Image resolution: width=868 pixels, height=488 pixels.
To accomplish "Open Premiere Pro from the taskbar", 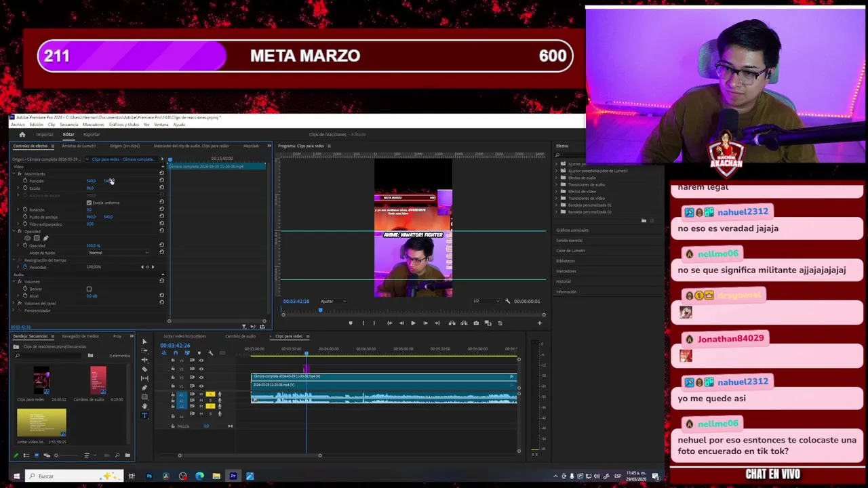I will 233,476.
